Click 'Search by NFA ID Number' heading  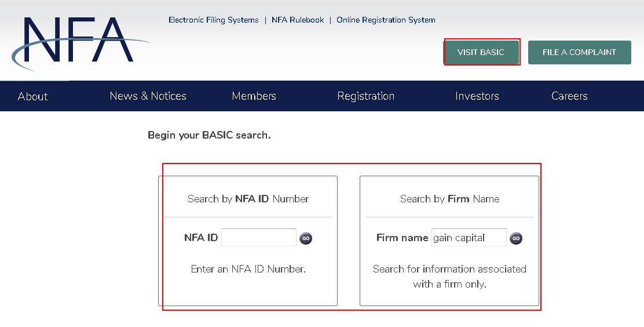click(248, 199)
